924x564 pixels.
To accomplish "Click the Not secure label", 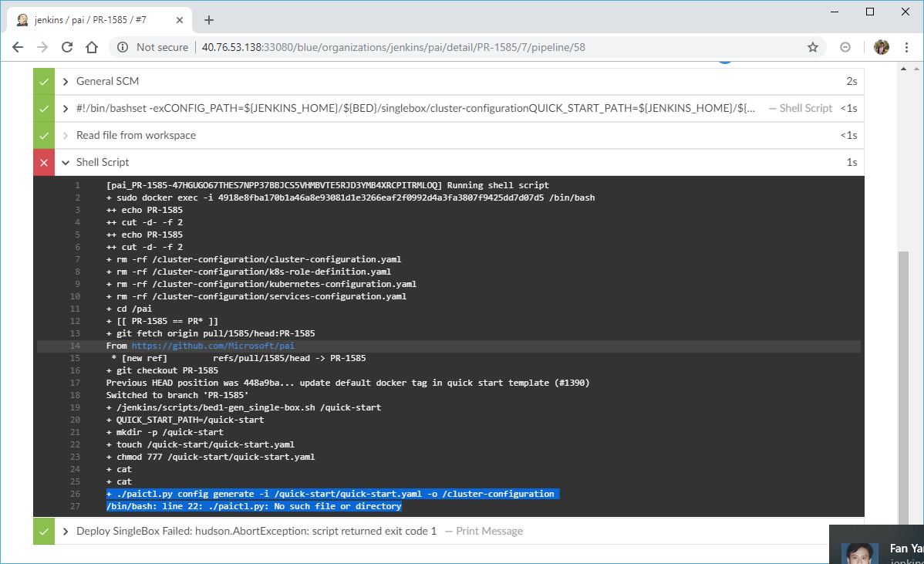I will pos(162,47).
